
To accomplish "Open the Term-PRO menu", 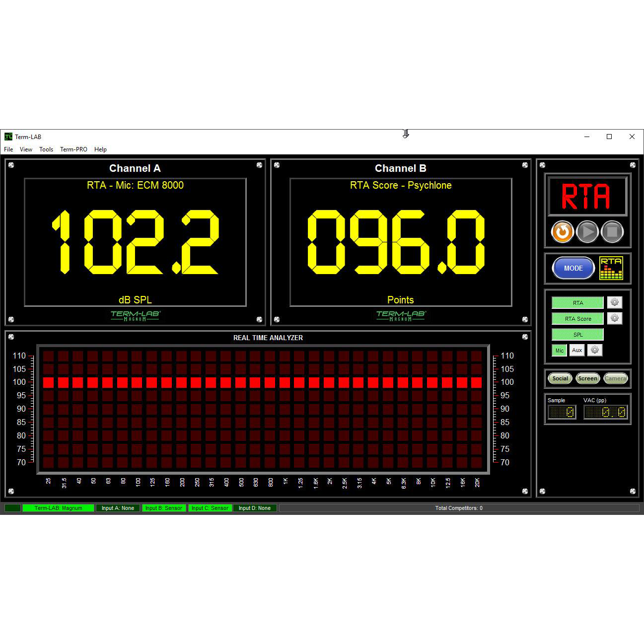I will (x=73, y=149).
